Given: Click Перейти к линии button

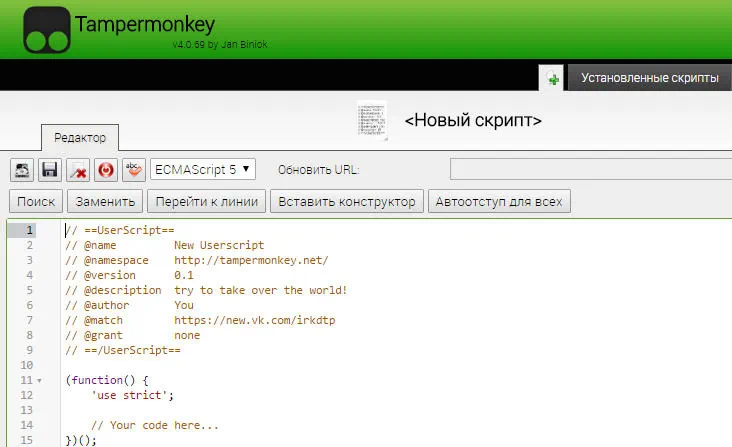Looking at the screenshot, I should point(206,202).
